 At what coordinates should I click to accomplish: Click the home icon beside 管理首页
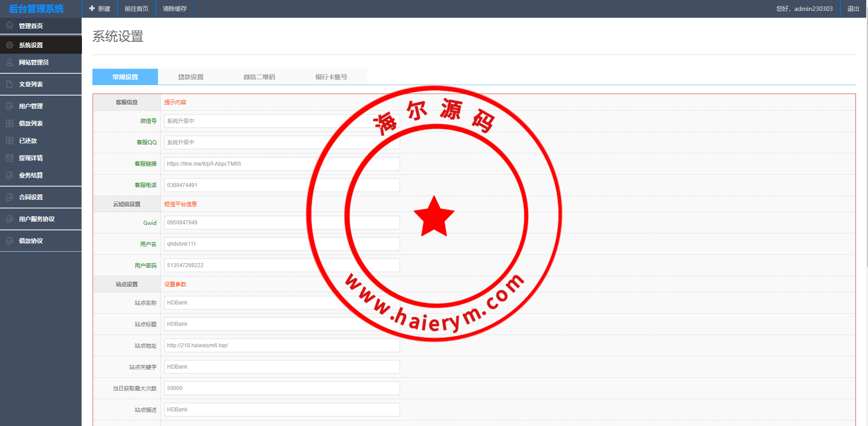coord(10,25)
